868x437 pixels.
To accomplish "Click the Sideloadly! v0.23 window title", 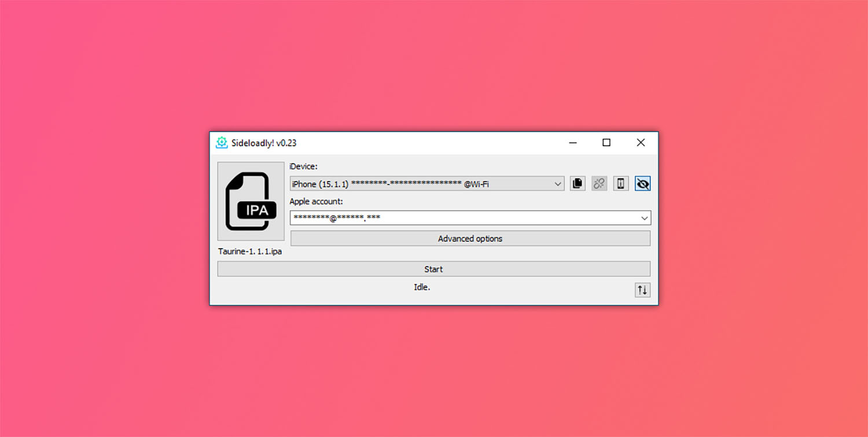I will pyautogui.click(x=264, y=143).
